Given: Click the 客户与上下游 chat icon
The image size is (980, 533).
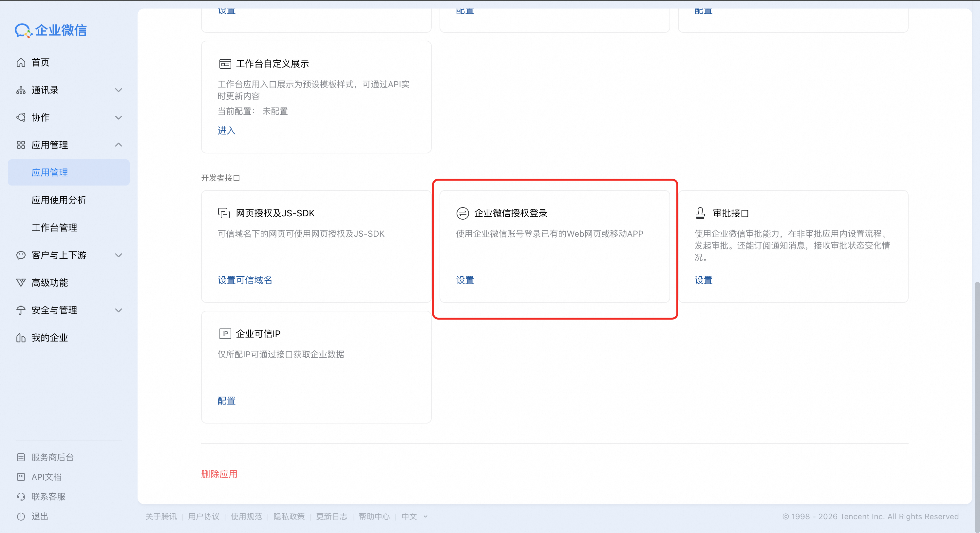Looking at the screenshot, I should click(21, 255).
